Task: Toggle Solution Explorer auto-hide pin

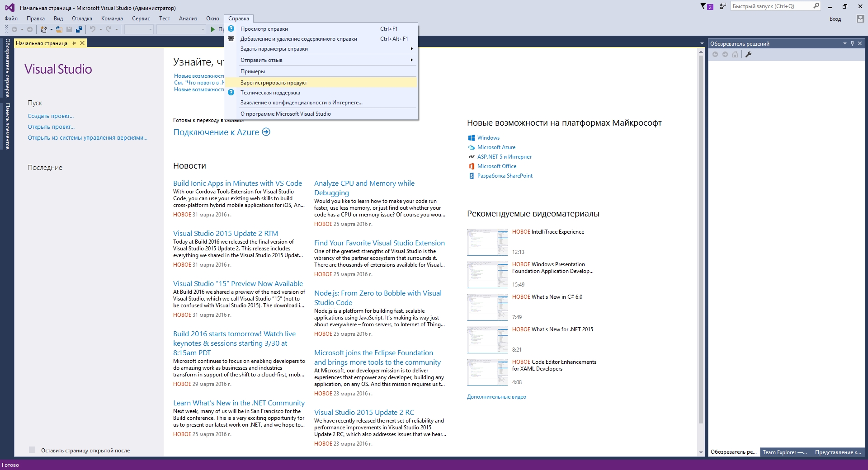Action: [852, 43]
